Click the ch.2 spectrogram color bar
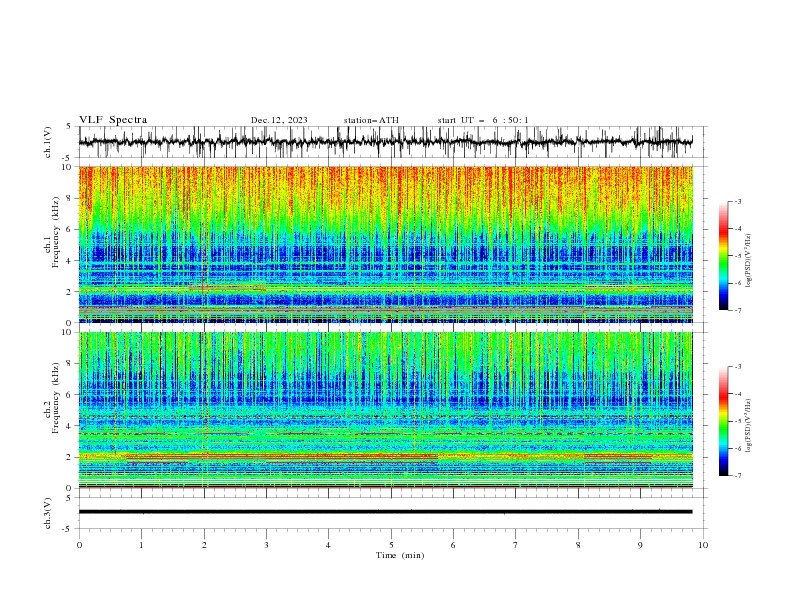792x612 pixels. 724,421
